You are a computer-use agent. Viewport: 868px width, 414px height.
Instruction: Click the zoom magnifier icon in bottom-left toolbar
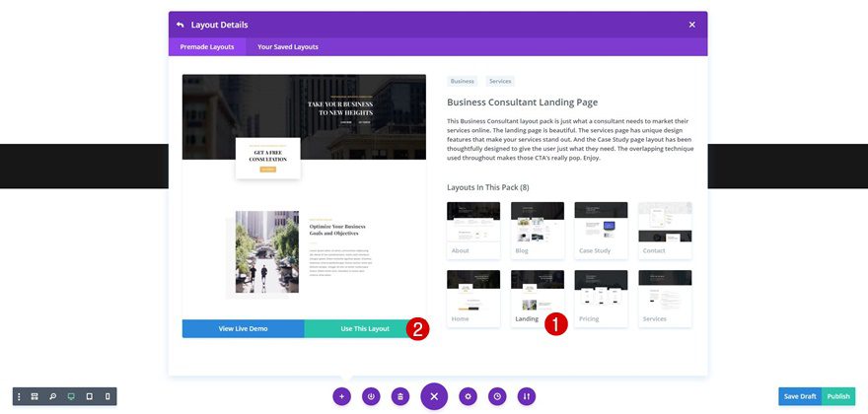click(52, 396)
